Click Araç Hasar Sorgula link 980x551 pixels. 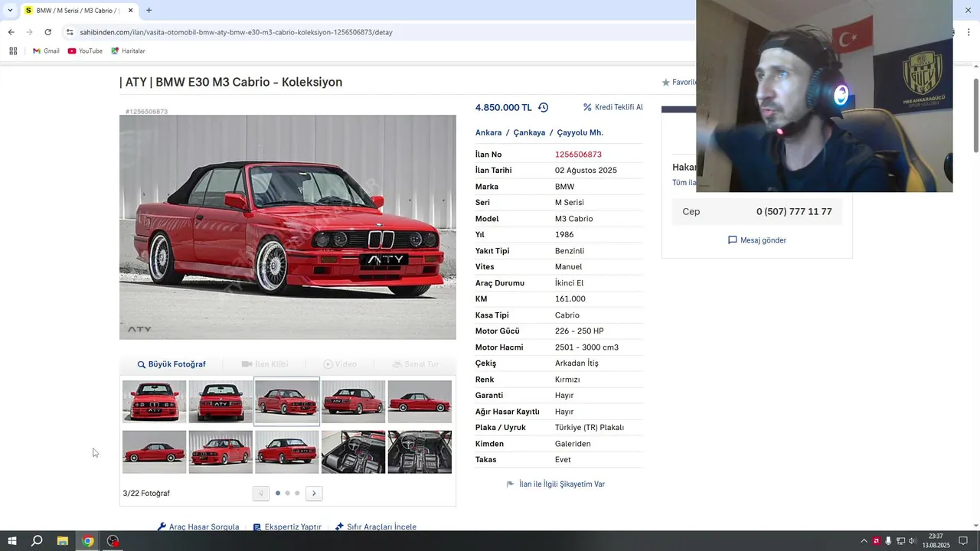click(x=198, y=527)
